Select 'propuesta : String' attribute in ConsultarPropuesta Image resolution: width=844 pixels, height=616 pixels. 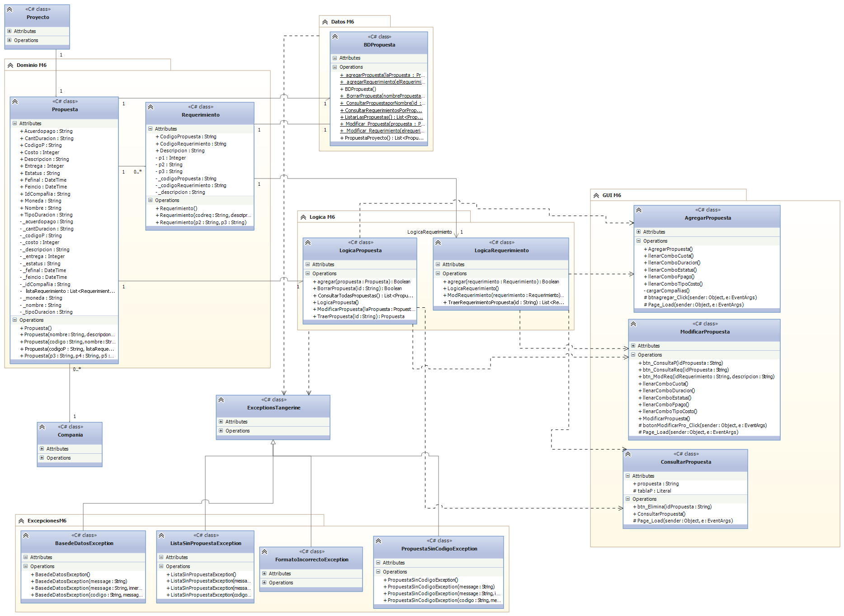point(655,484)
